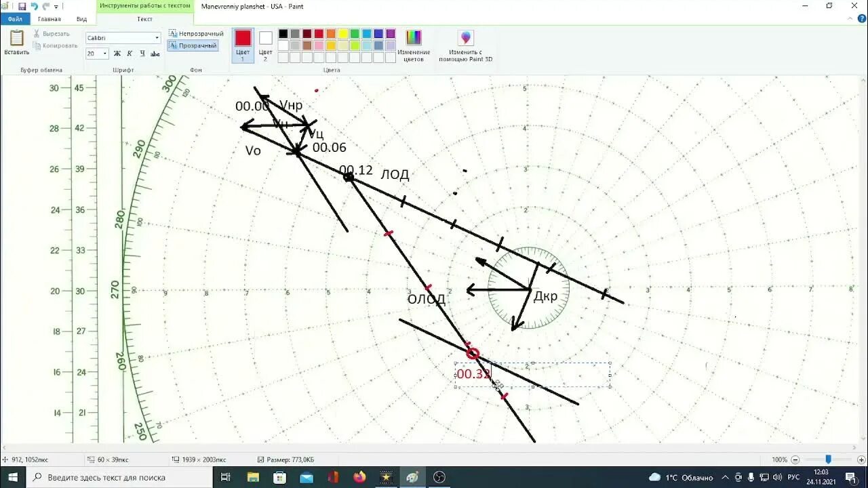This screenshot has height=488, width=868.
Task: Select the Цвет 2 color box
Action: pos(266,45)
